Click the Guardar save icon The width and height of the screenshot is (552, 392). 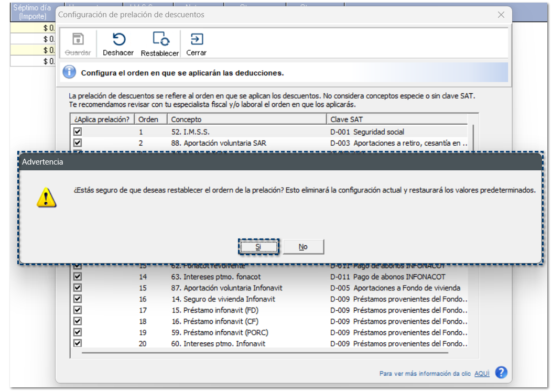pyautogui.click(x=78, y=40)
